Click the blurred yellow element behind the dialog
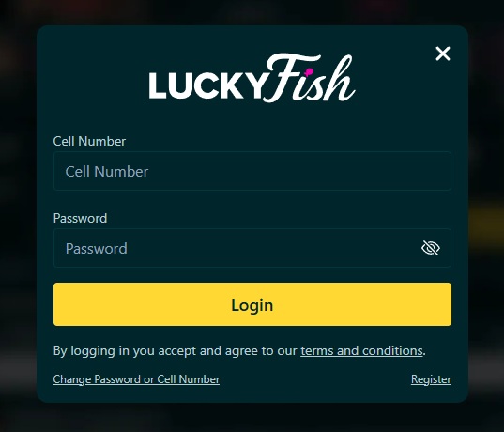Screen dimensions: 504x432 click(x=486, y=222)
